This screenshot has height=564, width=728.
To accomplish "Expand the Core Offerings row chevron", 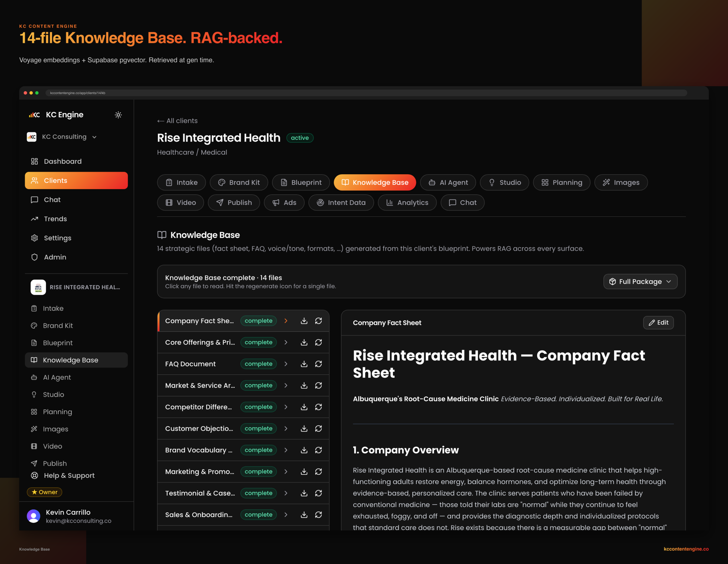I will [x=286, y=343].
